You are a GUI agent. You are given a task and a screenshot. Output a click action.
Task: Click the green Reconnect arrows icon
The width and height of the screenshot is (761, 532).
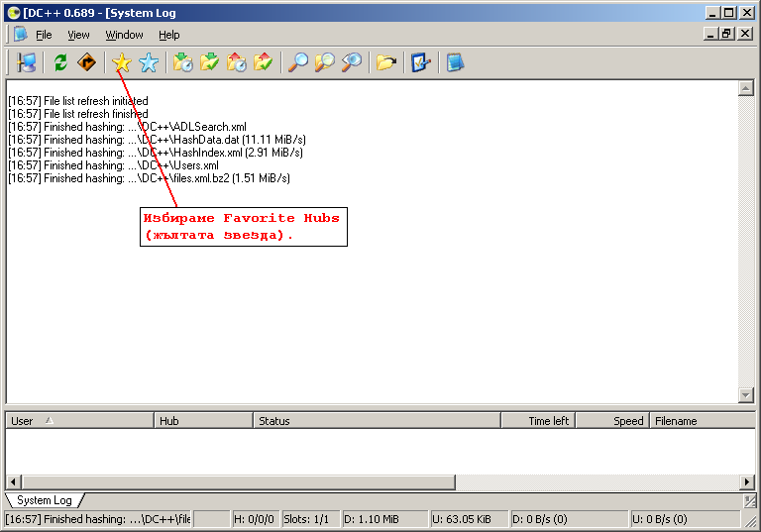pyautogui.click(x=60, y=62)
